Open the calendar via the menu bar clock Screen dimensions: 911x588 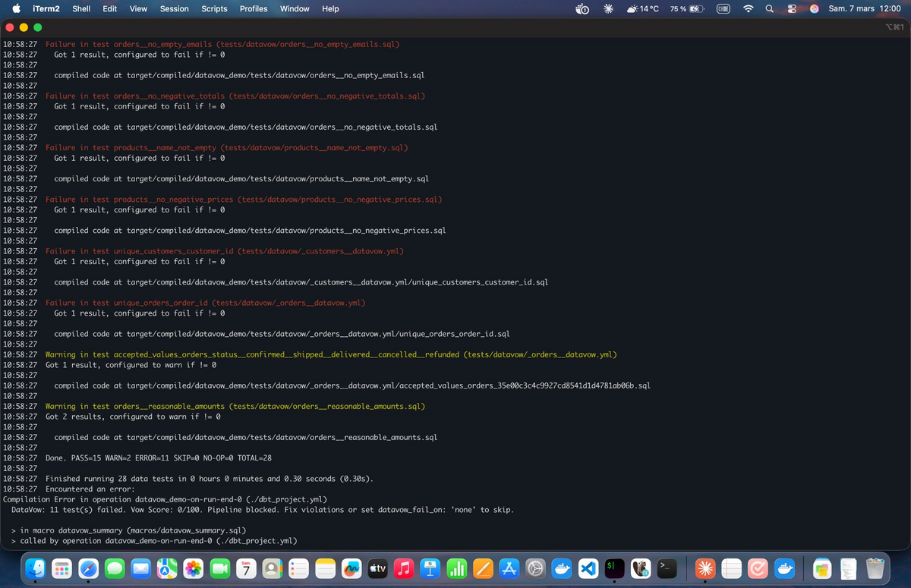point(864,8)
